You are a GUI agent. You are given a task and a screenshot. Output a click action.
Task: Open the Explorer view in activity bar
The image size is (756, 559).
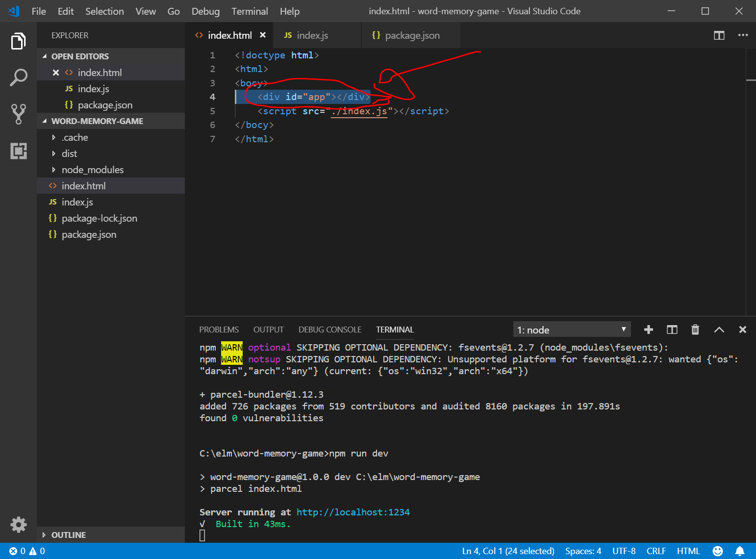point(18,41)
